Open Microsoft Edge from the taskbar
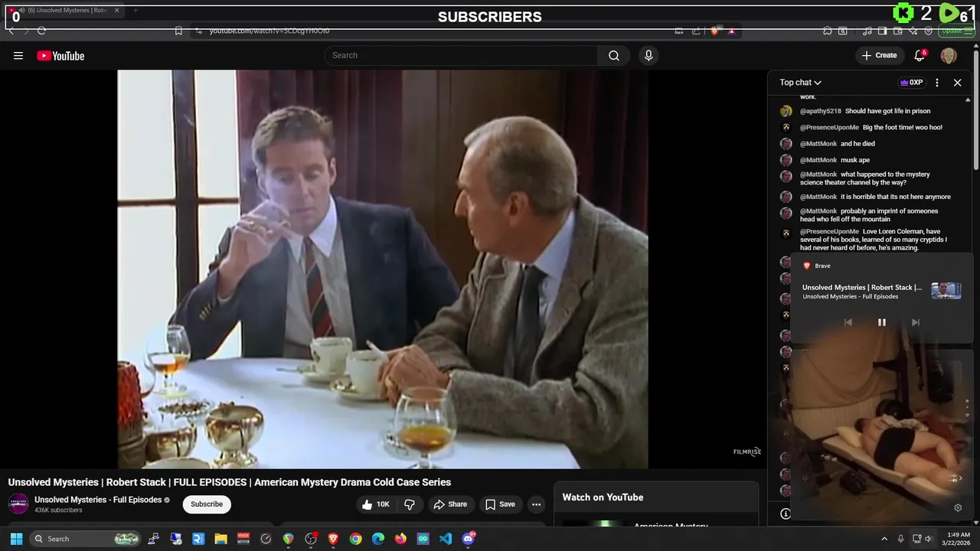The image size is (980, 551). click(378, 539)
